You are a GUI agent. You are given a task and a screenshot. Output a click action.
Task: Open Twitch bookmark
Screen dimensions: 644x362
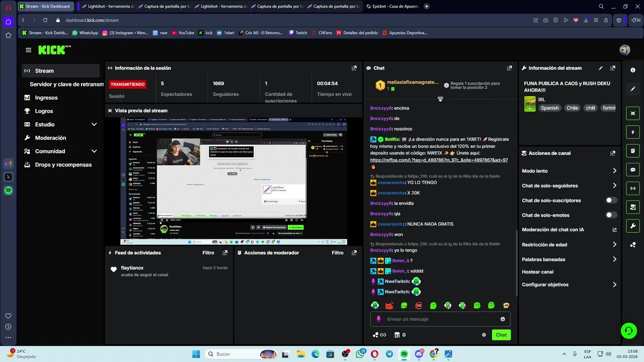pos(298,33)
